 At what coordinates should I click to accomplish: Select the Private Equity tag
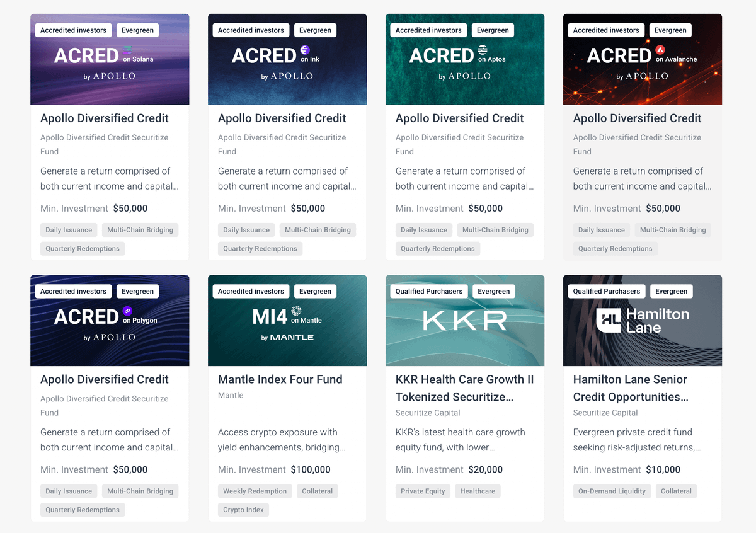click(423, 491)
